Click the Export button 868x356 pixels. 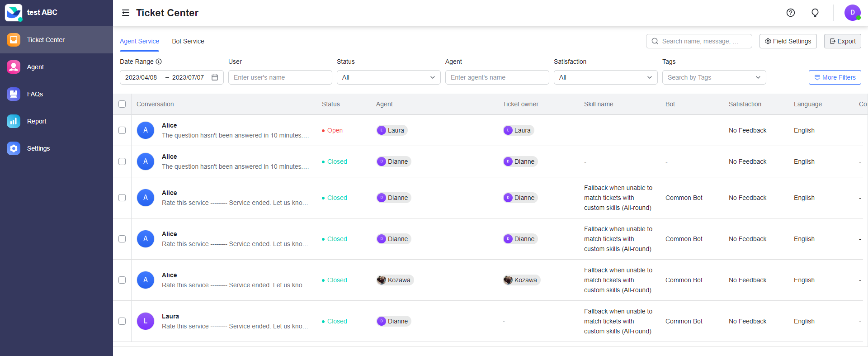point(842,41)
